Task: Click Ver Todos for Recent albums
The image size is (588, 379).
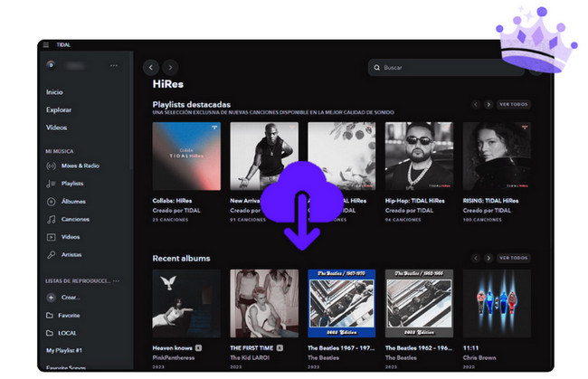Action: (x=514, y=258)
